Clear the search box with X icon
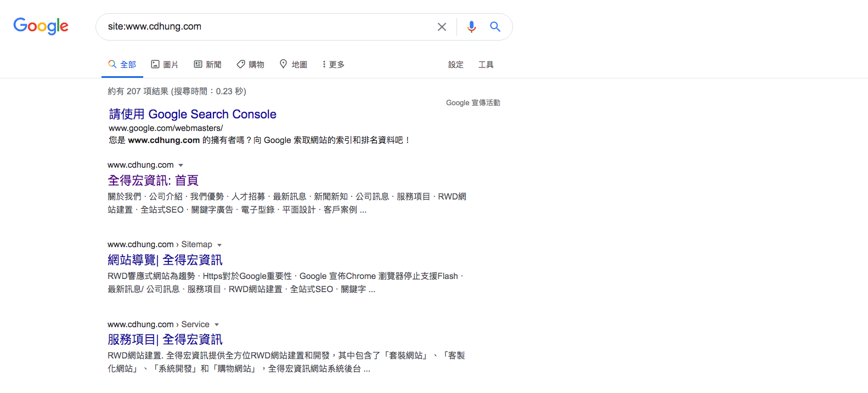868x393 pixels. [x=442, y=27]
